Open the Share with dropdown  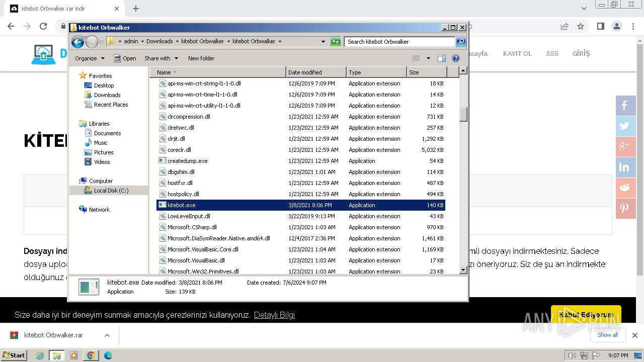[161, 58]
